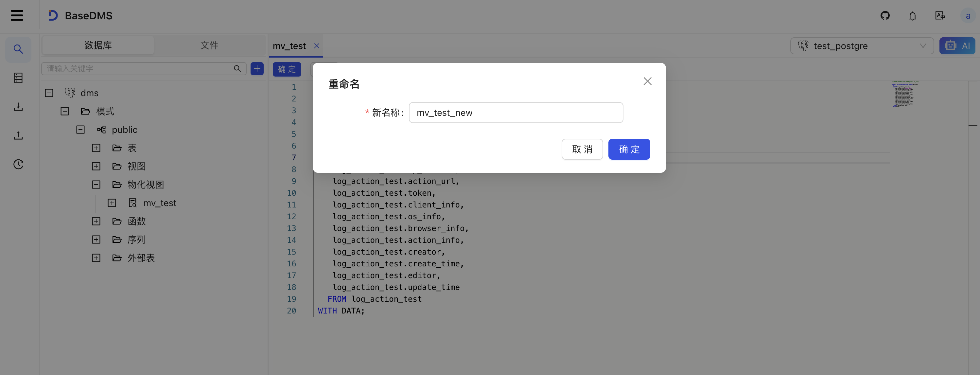
Task: Cancel rename with 取消 button
Action: pyautogui.click(x=582, y=149)
